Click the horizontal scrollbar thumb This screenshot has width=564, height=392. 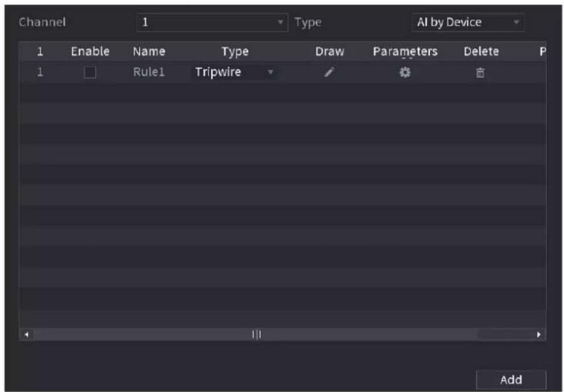point(256,335)
